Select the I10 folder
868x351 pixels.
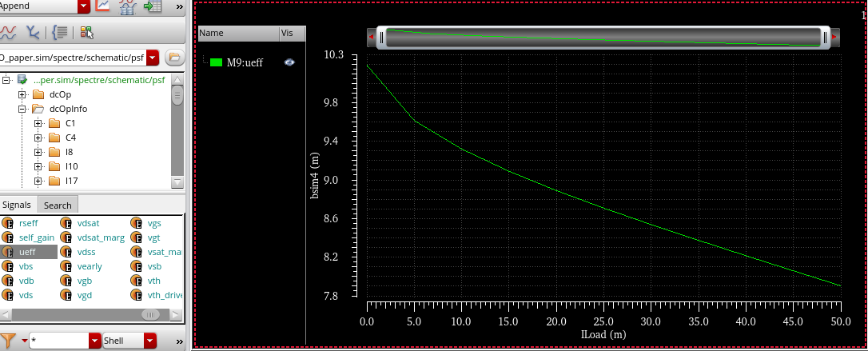(x=71, y=166)
